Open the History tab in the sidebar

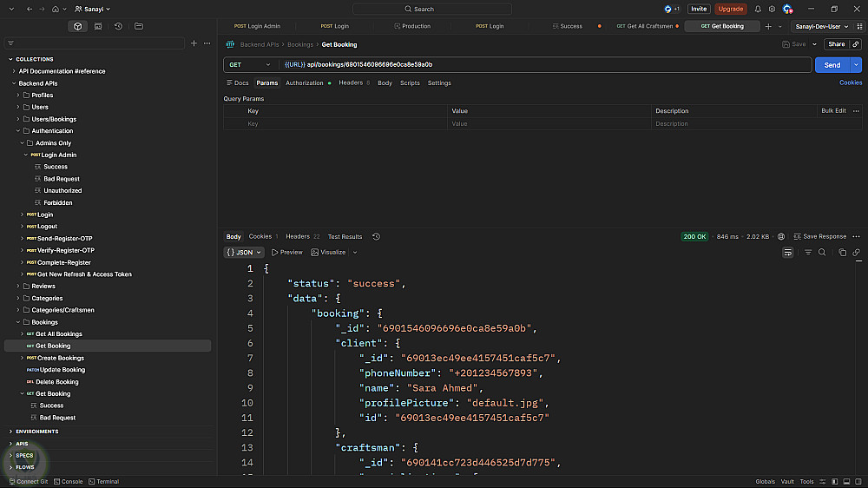(x=118, y=26)
